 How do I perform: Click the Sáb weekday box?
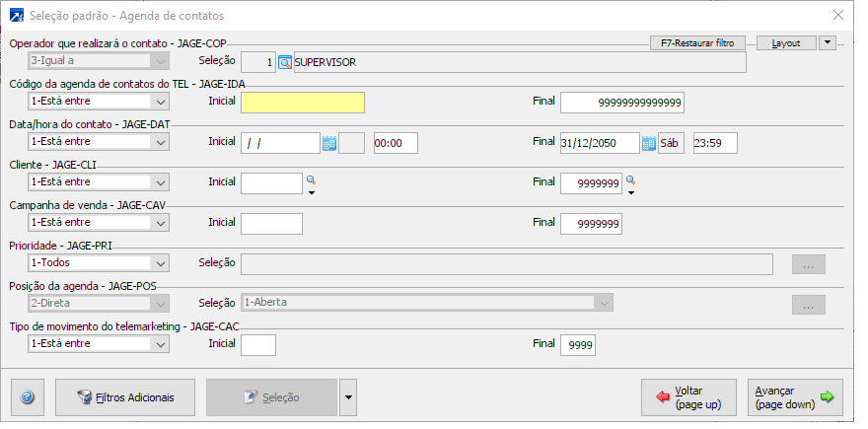click(x=671, y=143)
